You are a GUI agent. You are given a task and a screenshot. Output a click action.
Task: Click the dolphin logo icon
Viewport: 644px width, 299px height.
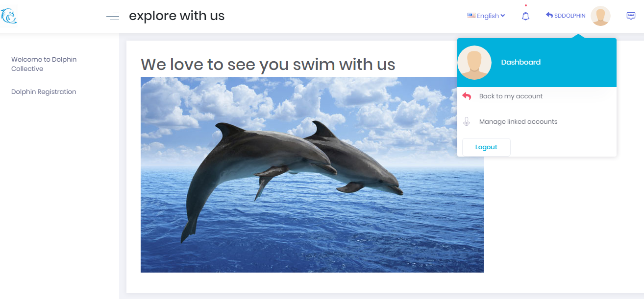(9, 16)
